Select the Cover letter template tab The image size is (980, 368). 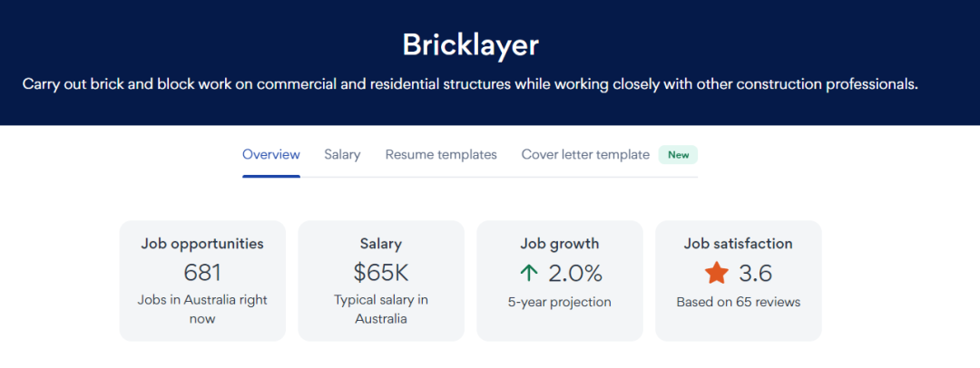click(585, 154)
